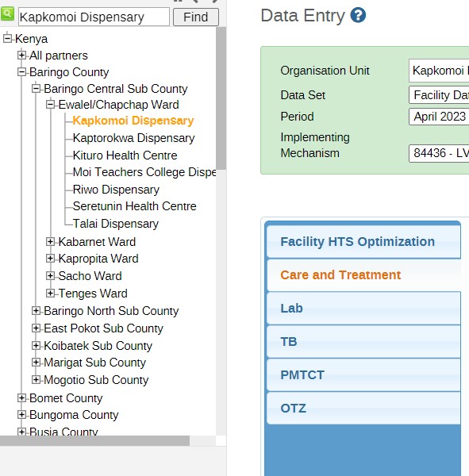The height and width of the screenshot is (476, 469).
Task: Expand the All partners node
Action: point(21,56)
